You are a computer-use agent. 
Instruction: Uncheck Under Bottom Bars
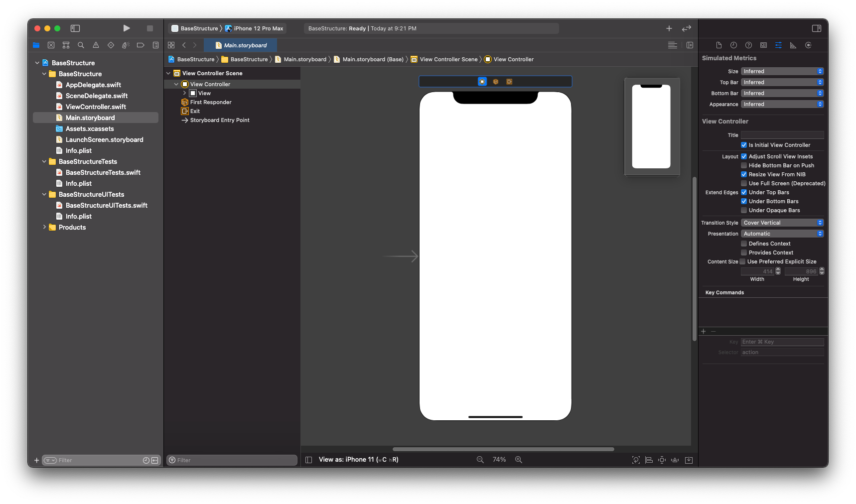coord(744,201)
